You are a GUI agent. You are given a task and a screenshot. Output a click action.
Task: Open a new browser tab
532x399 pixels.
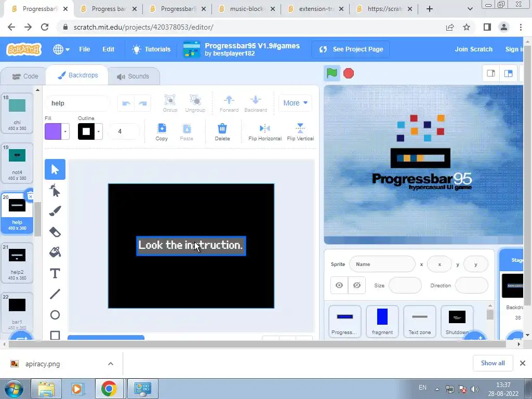tap(430, 9)
